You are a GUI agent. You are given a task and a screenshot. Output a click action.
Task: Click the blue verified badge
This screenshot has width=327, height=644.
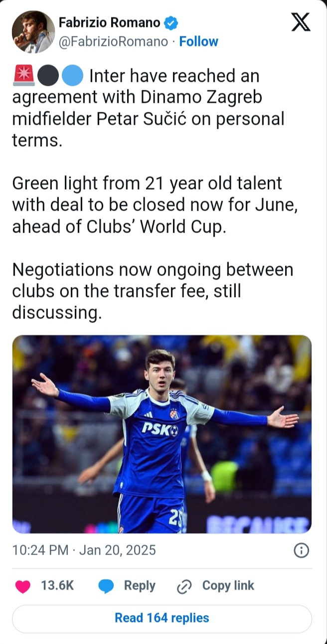click(x=171, y=23)
